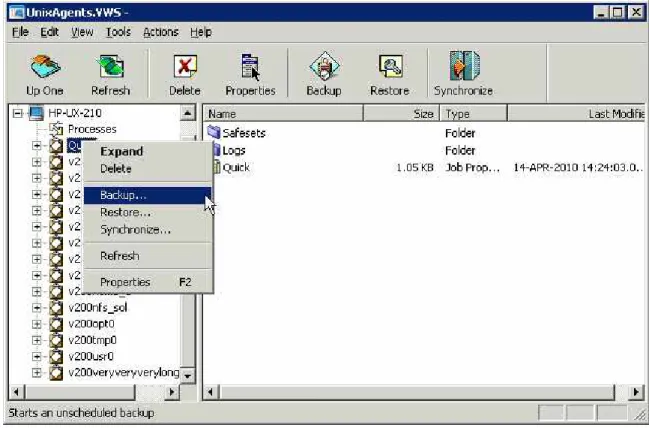Click the Up One toolbar icon
This screenshot has height=428, width=649.
(45, 67)
